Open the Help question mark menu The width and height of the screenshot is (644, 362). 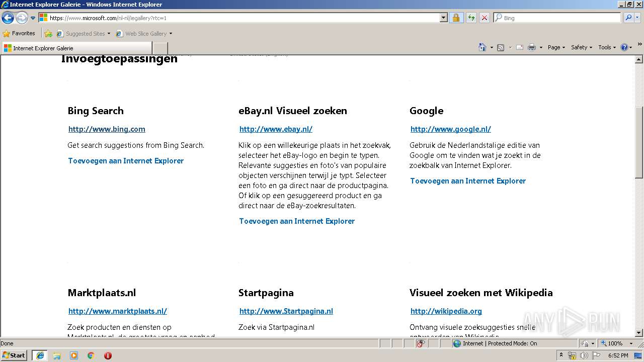[x=626, y=47]
